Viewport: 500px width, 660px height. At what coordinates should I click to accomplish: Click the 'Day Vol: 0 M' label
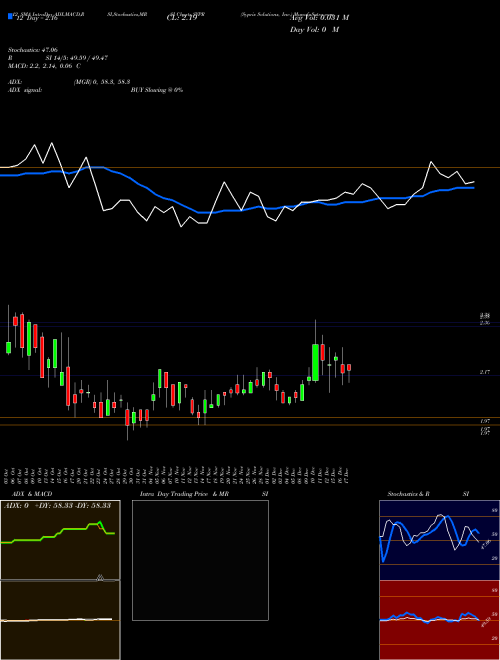[314, 30]
